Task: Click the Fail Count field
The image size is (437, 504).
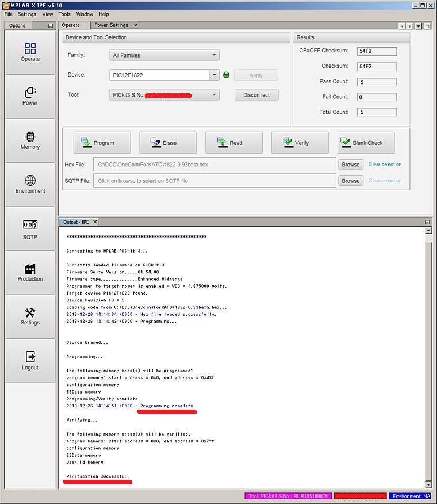Action: (377, 97)
